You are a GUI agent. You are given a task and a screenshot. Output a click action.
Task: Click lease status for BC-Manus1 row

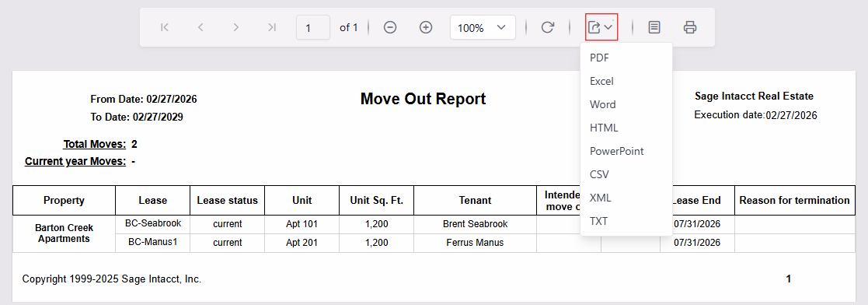pyautogui.click(x=228, y=242)
